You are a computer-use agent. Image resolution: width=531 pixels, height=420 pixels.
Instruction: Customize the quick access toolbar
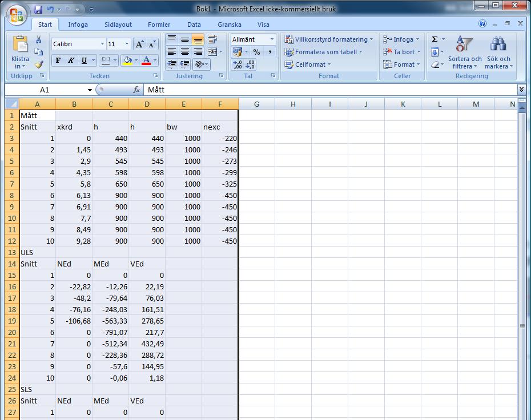click(91, 10)
